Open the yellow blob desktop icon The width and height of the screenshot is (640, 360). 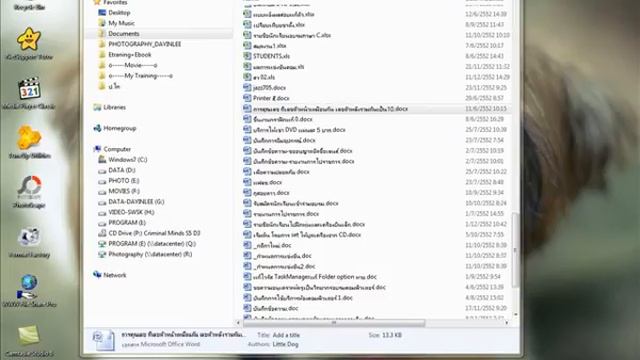click(29, 138)
